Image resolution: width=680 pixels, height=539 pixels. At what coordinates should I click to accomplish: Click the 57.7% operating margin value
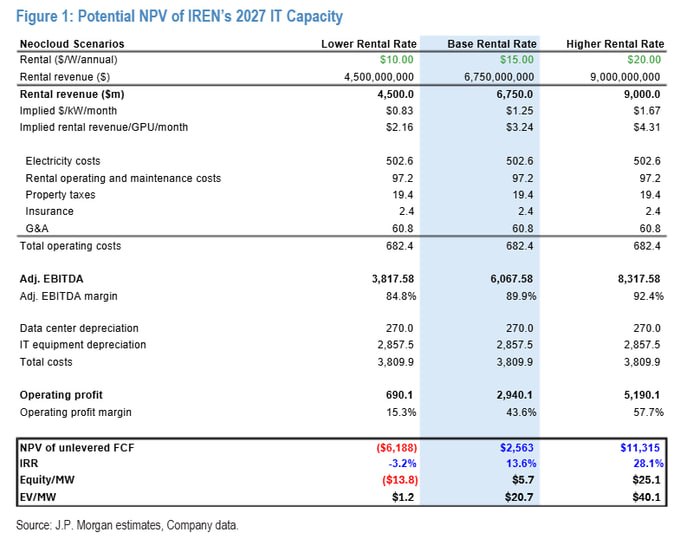tap(648, 412)
